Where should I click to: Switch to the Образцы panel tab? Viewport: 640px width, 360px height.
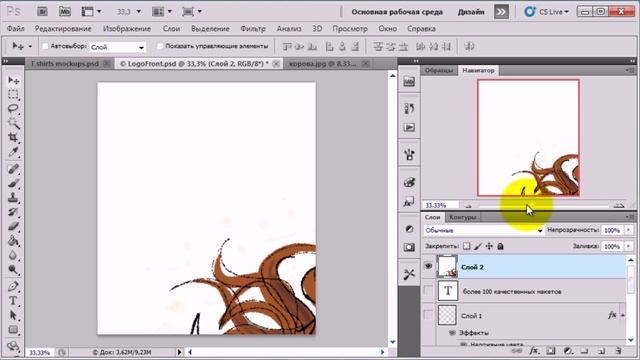coord(439,70)
